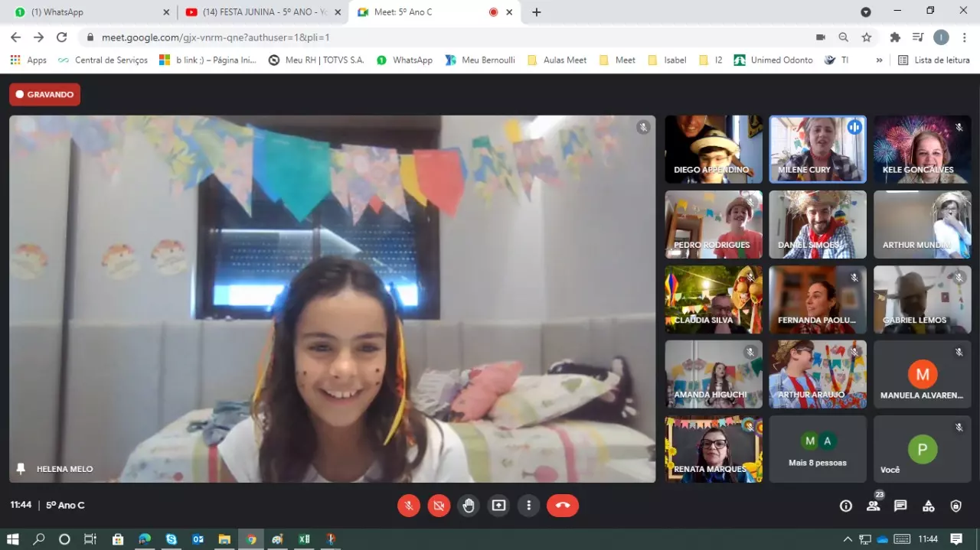Screen dimensions: 980x550
Task: Click the GRAVANDO recording indicator
Action: coord(44,95)
